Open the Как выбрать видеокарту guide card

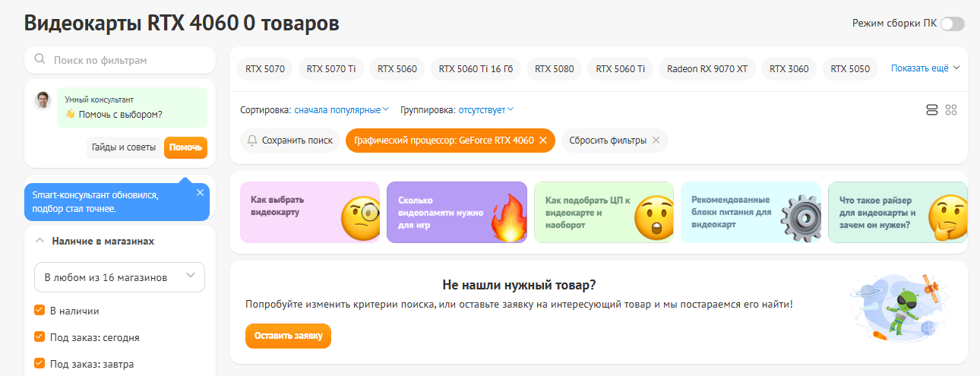309,212
